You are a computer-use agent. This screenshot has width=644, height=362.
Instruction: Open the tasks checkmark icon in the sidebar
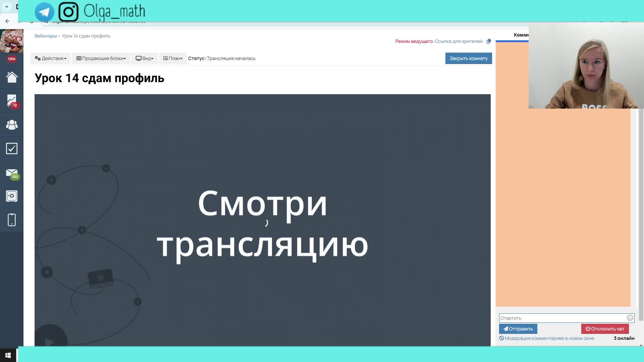(x=12, y=148)
